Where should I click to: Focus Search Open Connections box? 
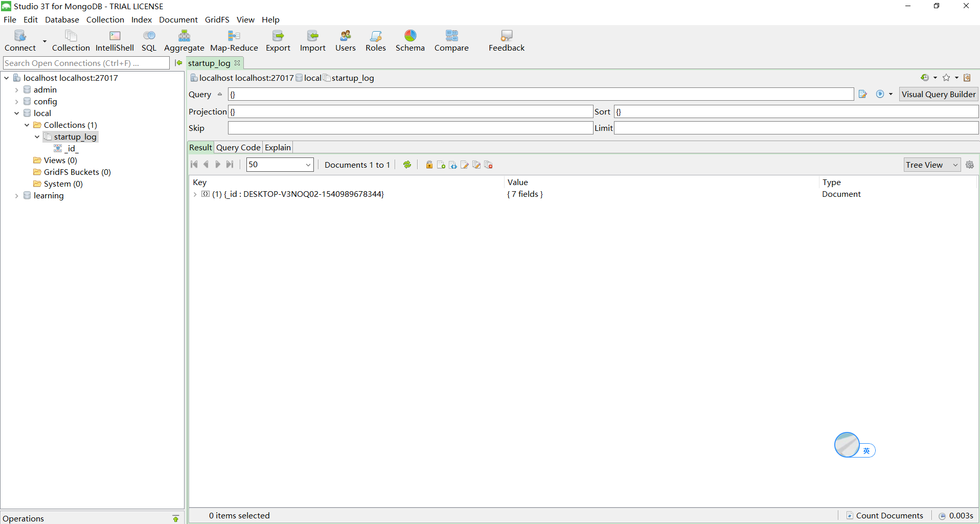pos(86,63)
